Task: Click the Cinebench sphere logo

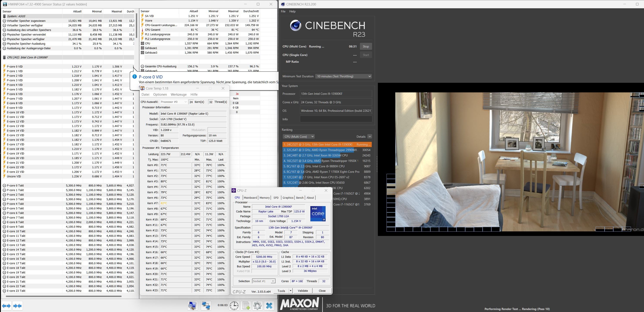Action: pos(296,25)
